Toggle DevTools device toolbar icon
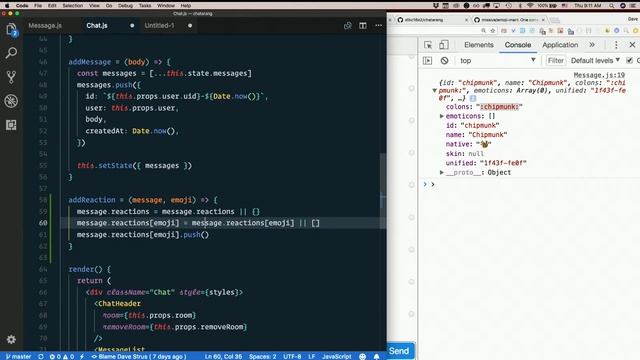Screen dimensions: 640x360 pyautogui.click(x=444, y=45)
